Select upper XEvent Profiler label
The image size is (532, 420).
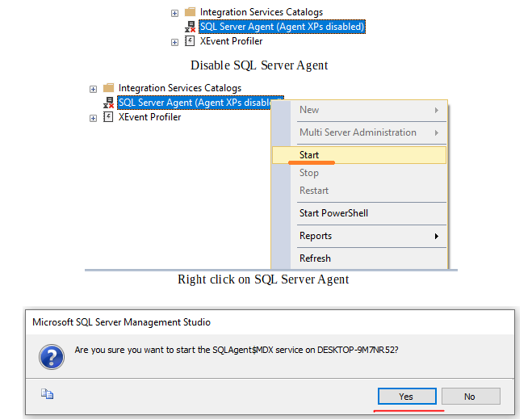231,41
